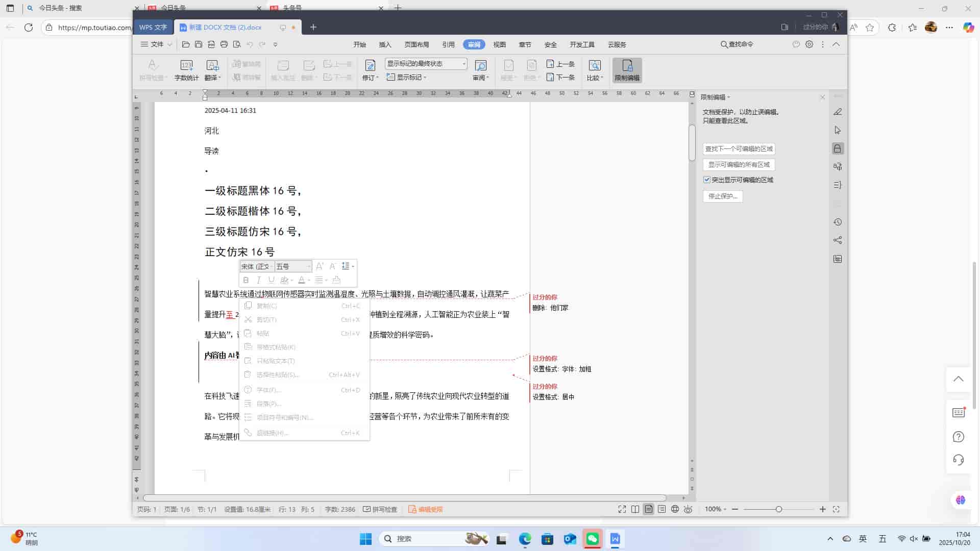This screenshot has height=551, width=980.
Task: Click the 停止保护 button
Action: pos(723,196)
